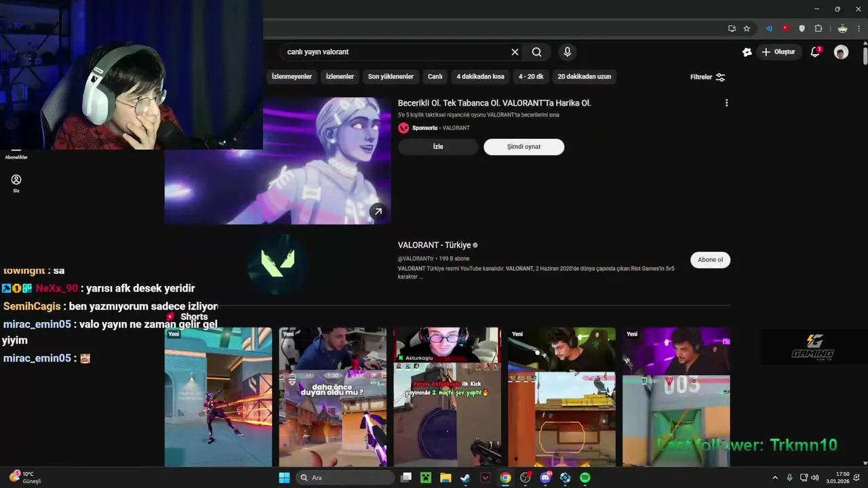
Task: Launch Minecraft from the taskbar
Action: coord(425,478)
